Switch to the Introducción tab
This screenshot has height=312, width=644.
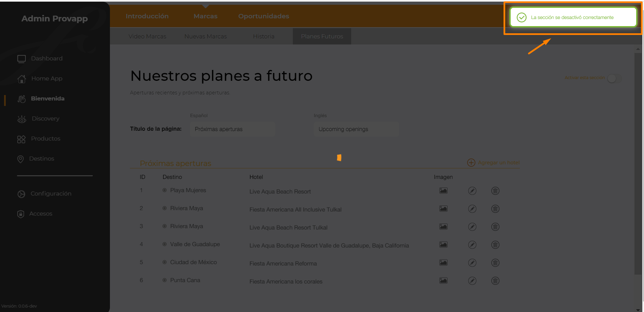coord(147,16)
